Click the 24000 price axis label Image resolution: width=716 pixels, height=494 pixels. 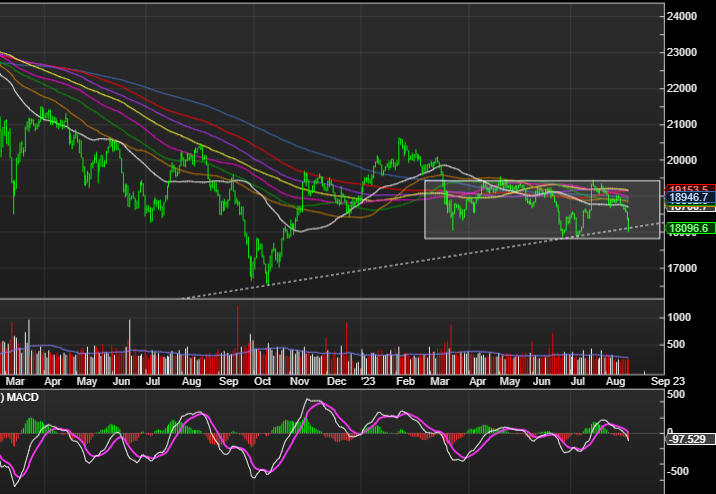[682, 16]
